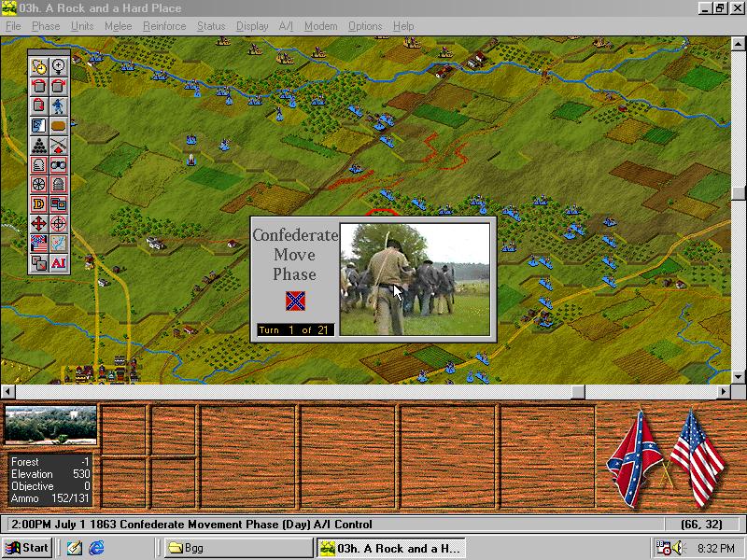Click the blue infantry soldier icon
The height and width of the screenshot is (560, 747).
pyautogui.click(x=58, y=105)
